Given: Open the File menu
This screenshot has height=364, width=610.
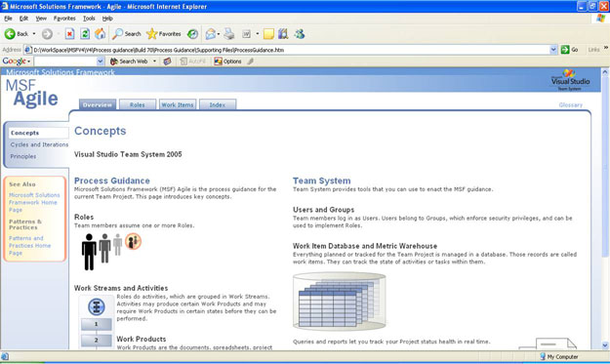Looking at the screenshot, I should coord(8,19).
